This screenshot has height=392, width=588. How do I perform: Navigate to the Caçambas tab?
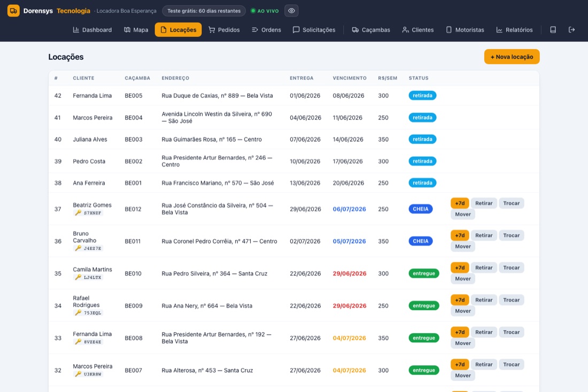[x=371, y=29]
